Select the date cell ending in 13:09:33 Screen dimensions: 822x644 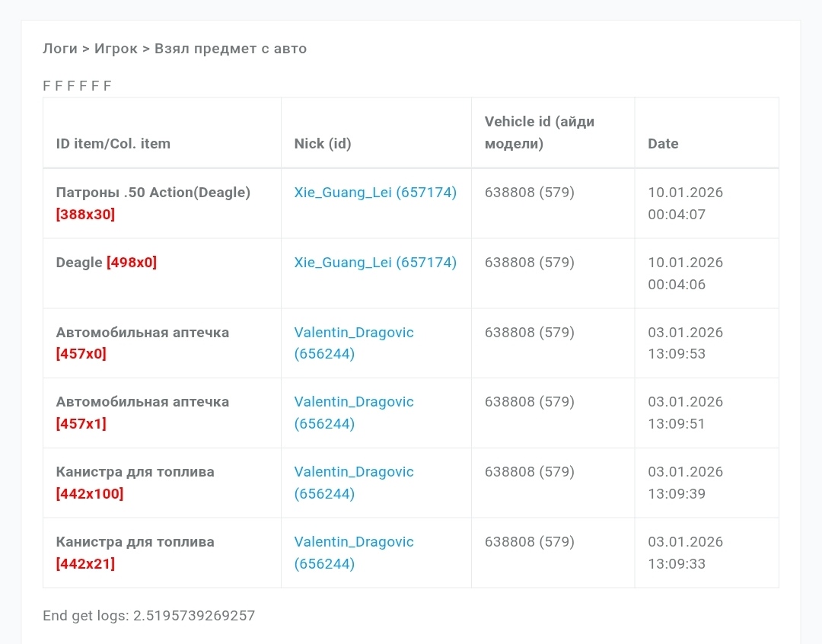[x=685, y=553]
